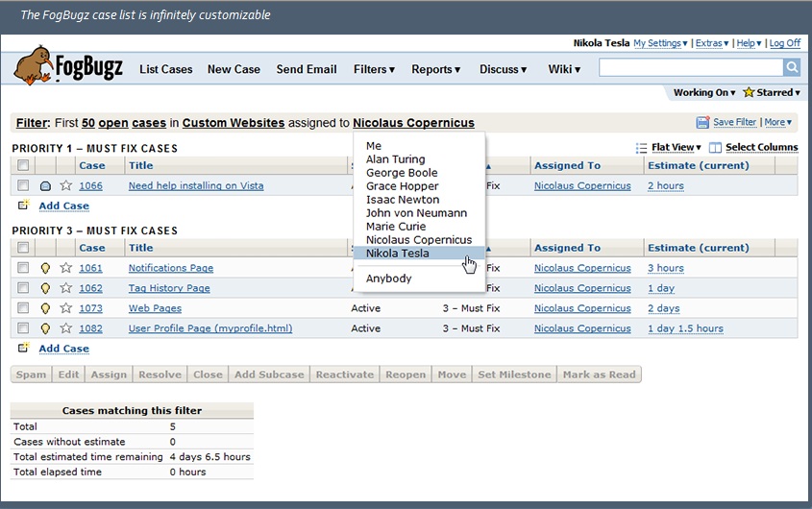Open My Settings dropdown
Image resolution: width=812 pixels, height=509 pixels.
click(660, 43)
